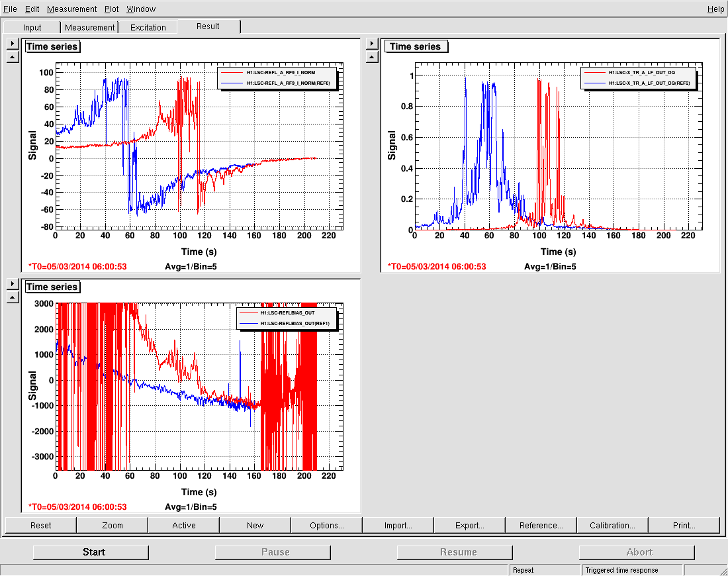Open the File menu
Image resolution: width=728 pixels, height=576 pixels.
10,9
